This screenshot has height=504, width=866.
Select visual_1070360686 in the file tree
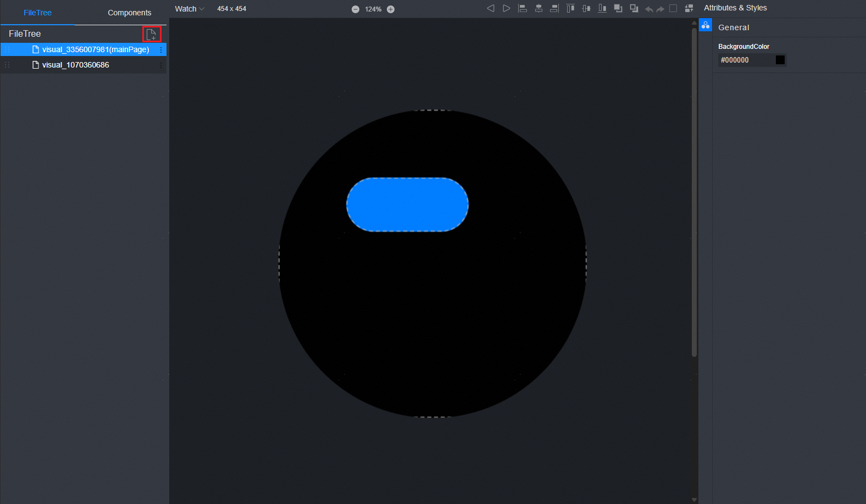point(75,65)
